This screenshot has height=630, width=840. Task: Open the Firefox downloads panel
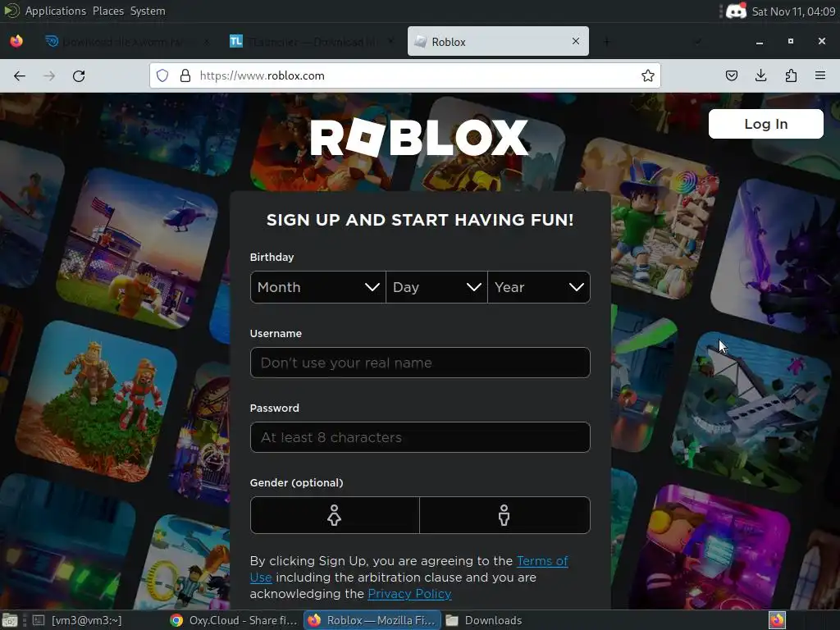pyautogui.click(x=760, y=75)
